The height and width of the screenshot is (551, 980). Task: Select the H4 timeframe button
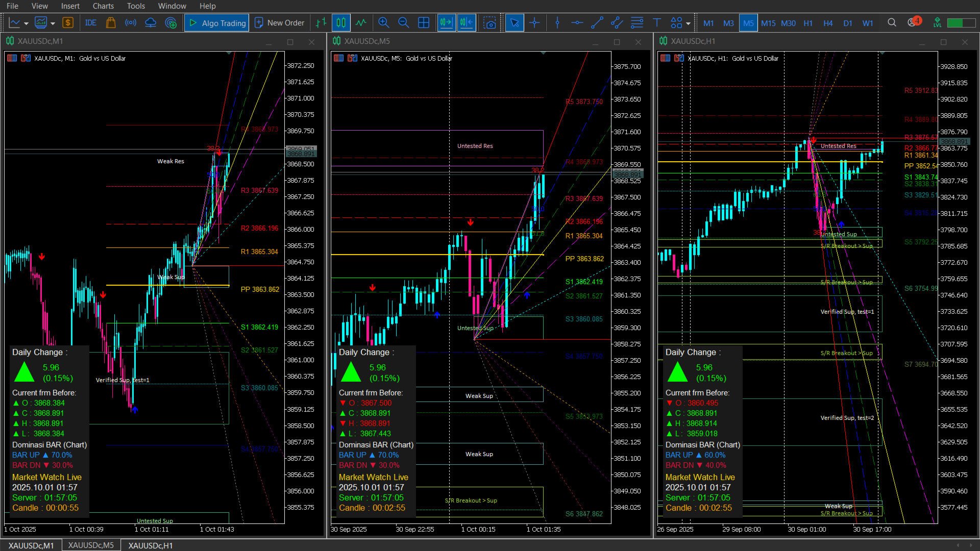pyautogui.click(x=828, y=23)
